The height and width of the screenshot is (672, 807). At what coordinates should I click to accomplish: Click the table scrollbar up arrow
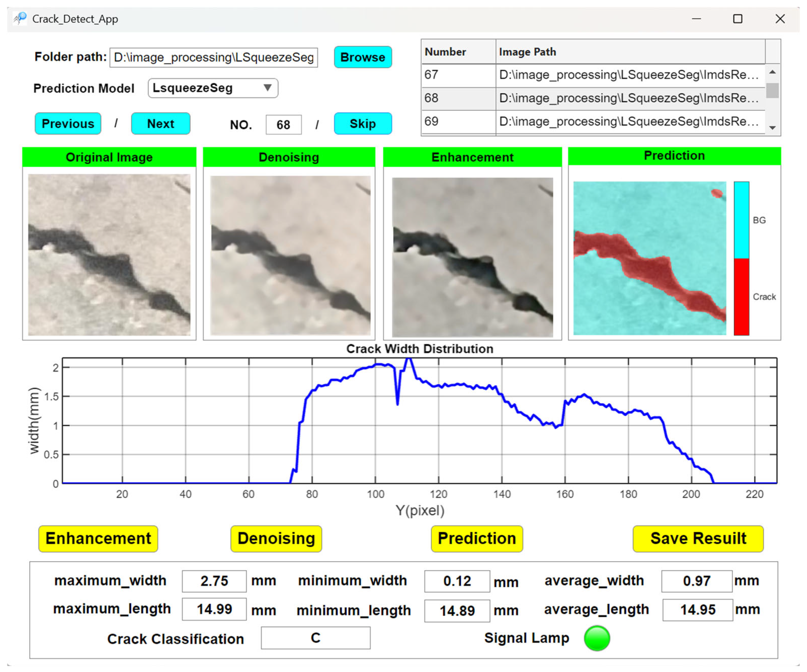(772, 72)
